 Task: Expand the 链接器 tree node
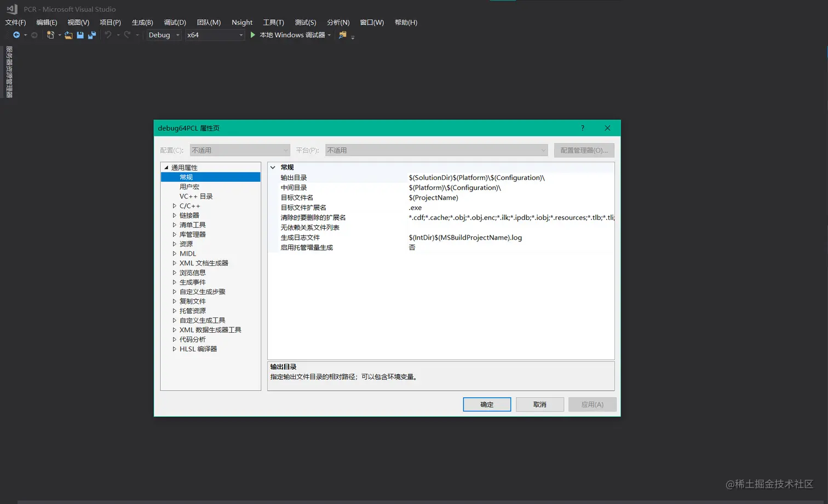pyautogui.click(x=174, y=216)
